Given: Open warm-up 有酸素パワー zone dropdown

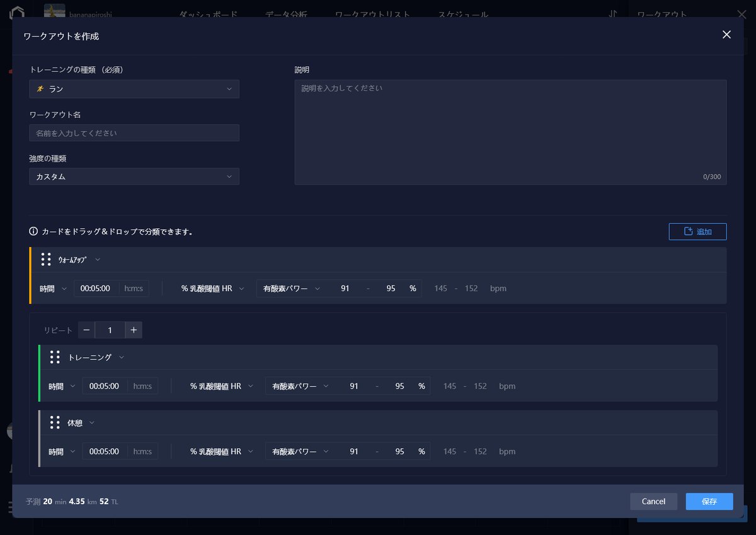Looking at the screenshot, I should coord(292,289).
